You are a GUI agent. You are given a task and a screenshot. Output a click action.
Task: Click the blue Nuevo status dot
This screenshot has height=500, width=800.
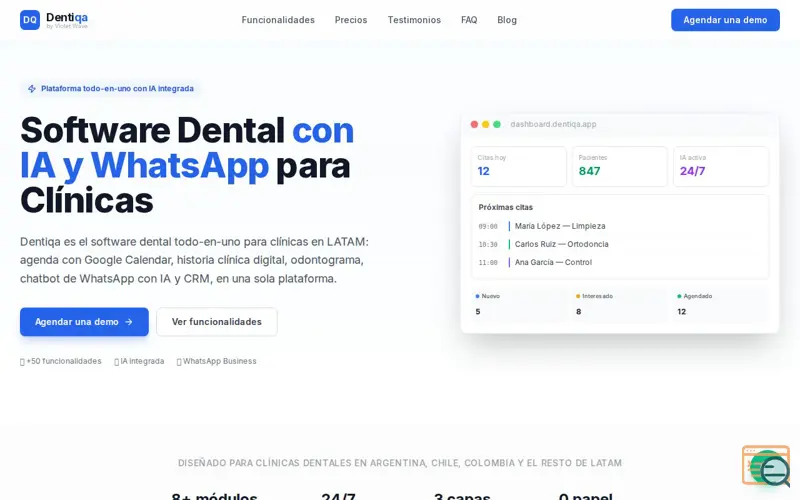[x=478, y=296]
